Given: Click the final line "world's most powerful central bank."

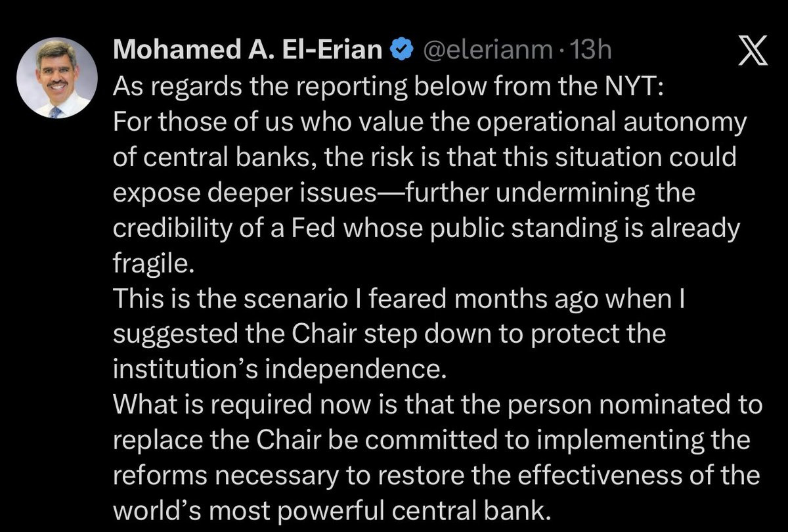Looking at the screenshot, I should tap(330, 512).
